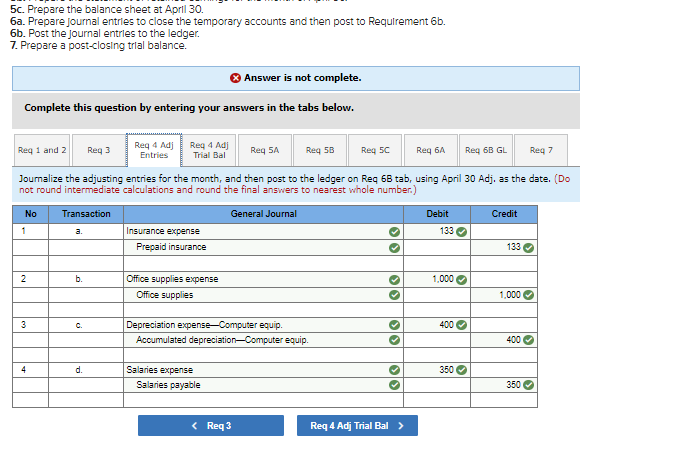The height and width of the screenshot is (449, 677).
Task: Click green check beside 350 credit amount
Action: click(528, 385)
